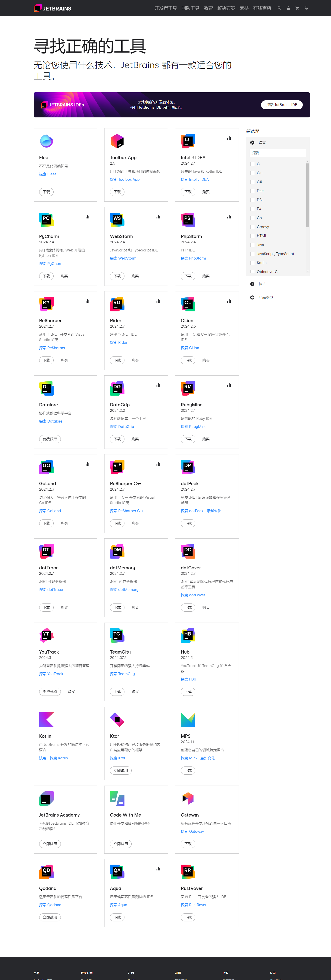Click 立即试用 button on Qodana card

click(50, 917)
